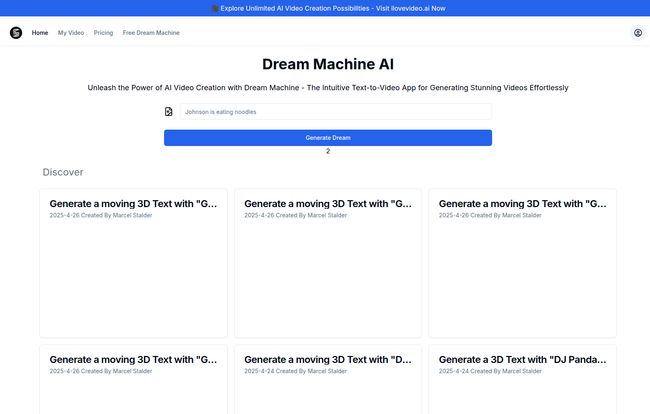Image resolution: width=650 pixels, height=414 pixels.
Task: Open the card titled 'Generate a 3D Text with "DJ Panda...'
Action: (x=522, y=379)
